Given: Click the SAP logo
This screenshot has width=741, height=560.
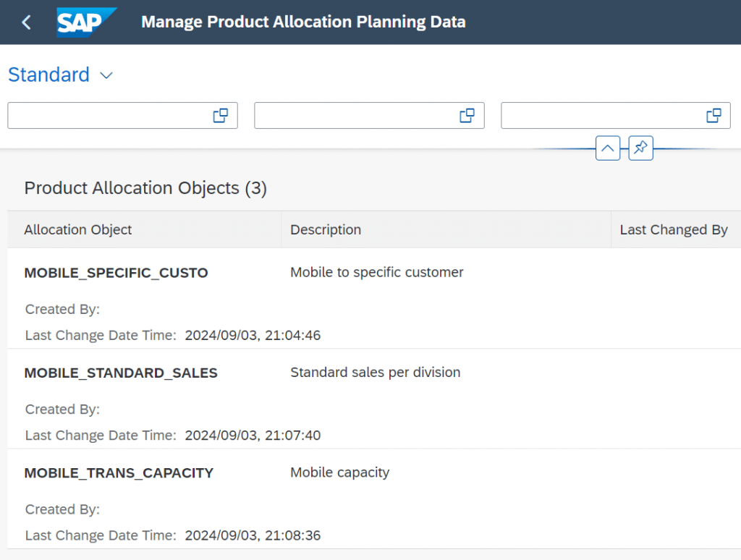Looking at the screenshot, I should coord(87,22).
